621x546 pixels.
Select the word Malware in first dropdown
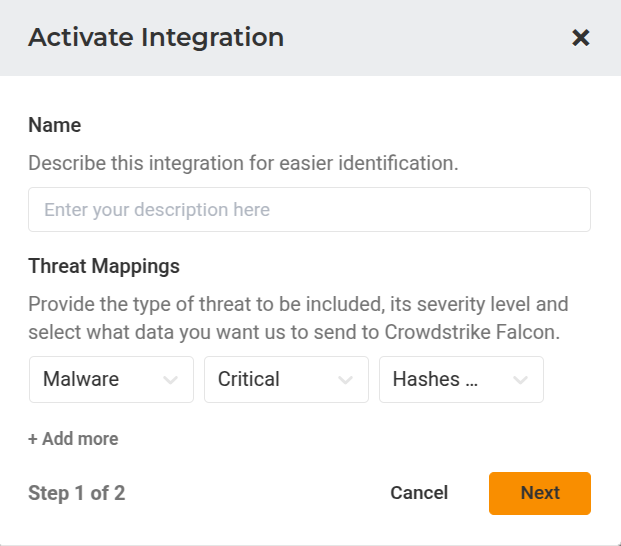coord(81,380)
